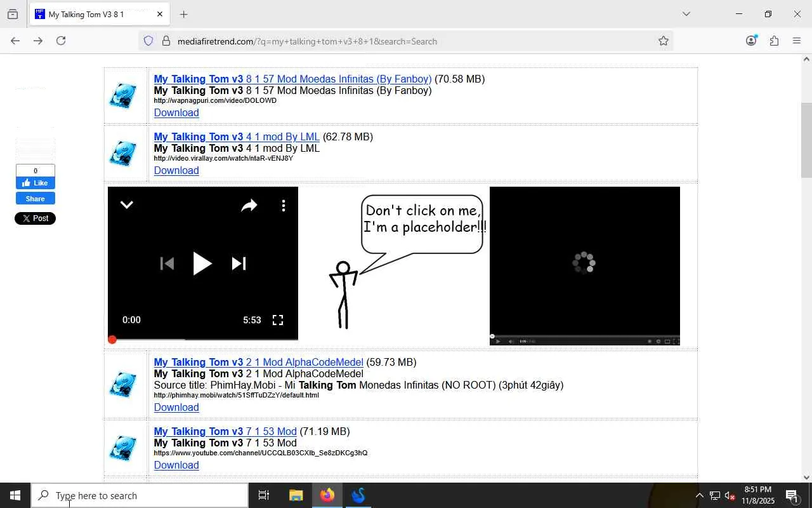Open the list all tabs dropdown

[686, 14]
